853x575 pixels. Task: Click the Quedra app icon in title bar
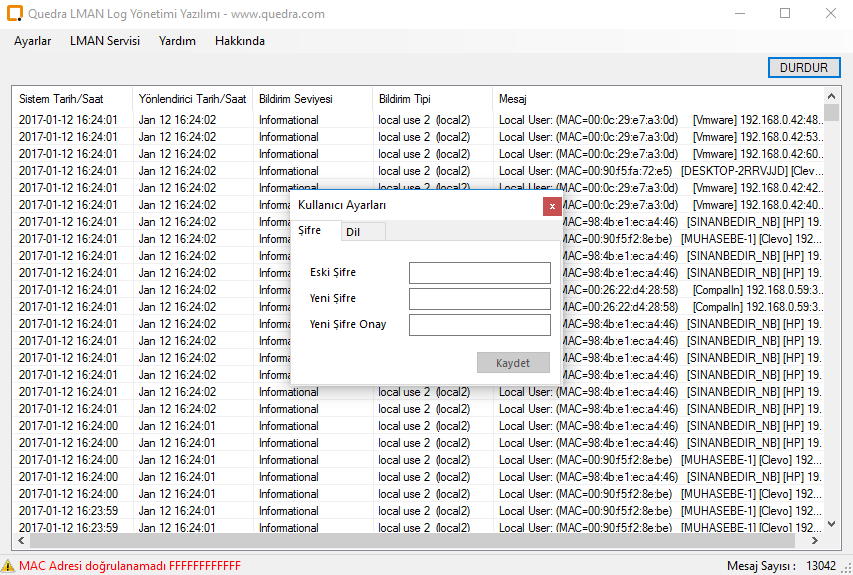(x=14, y=14)
